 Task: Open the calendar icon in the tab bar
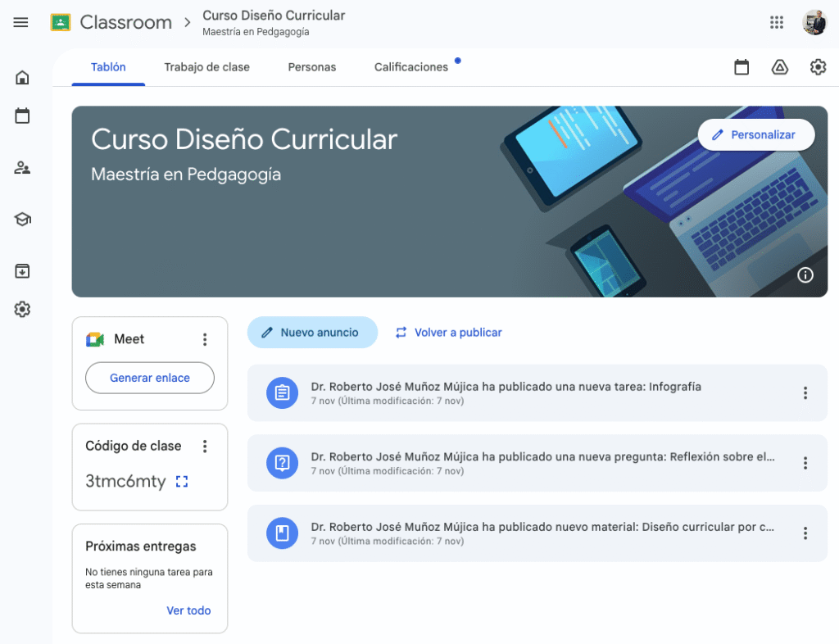tap(741, 67)
